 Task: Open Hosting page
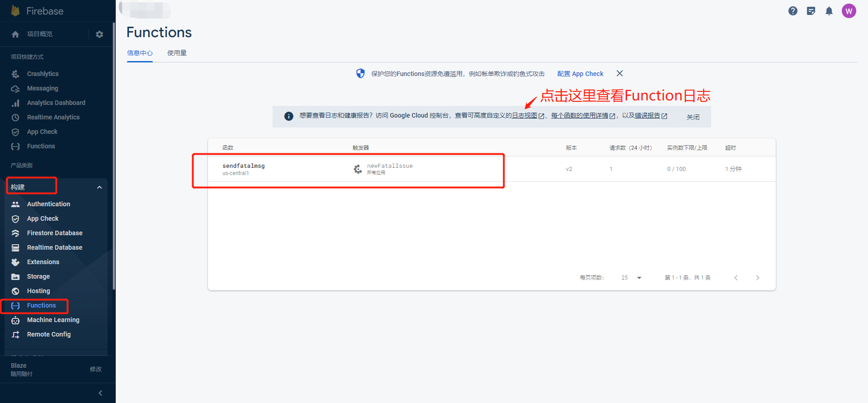(x=38, y=291)
